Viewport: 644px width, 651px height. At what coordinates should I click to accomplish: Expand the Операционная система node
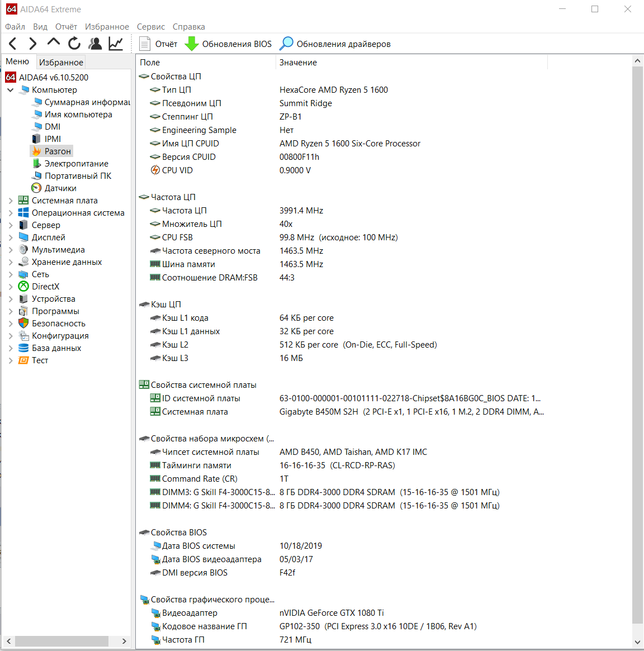pos(11,213)
